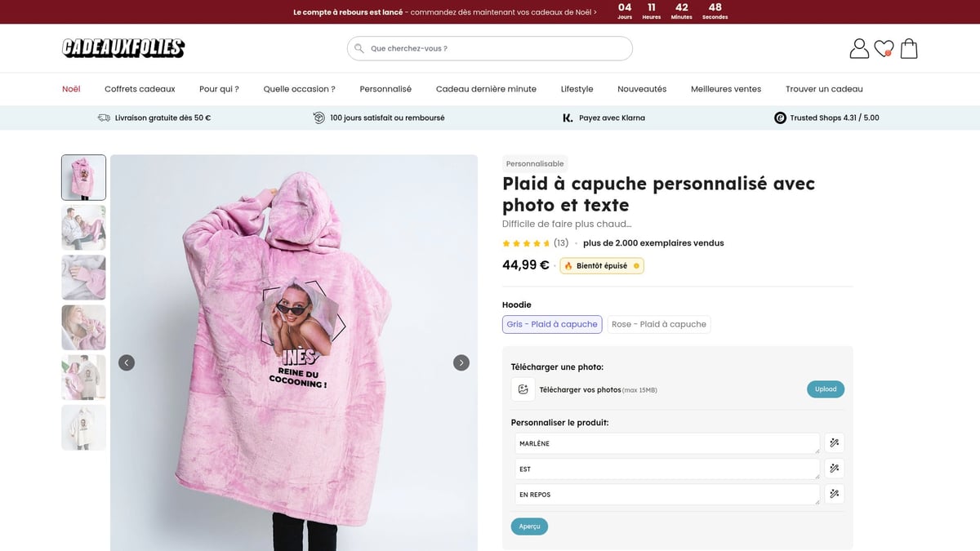Screen dimensions: 980x551
Task: Expand the next product image with the right arrow
Action: [x=461, y=362]
